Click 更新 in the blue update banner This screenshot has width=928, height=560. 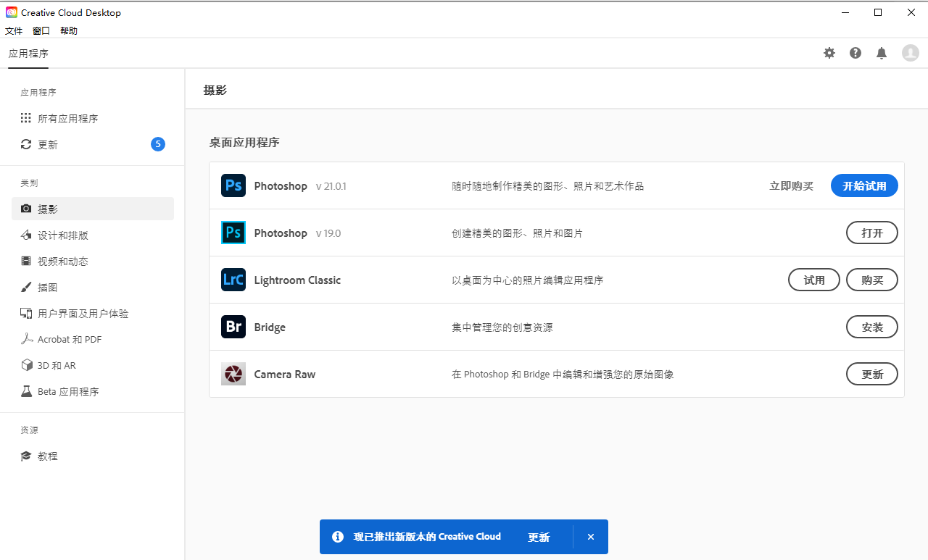tap(539, 537)
